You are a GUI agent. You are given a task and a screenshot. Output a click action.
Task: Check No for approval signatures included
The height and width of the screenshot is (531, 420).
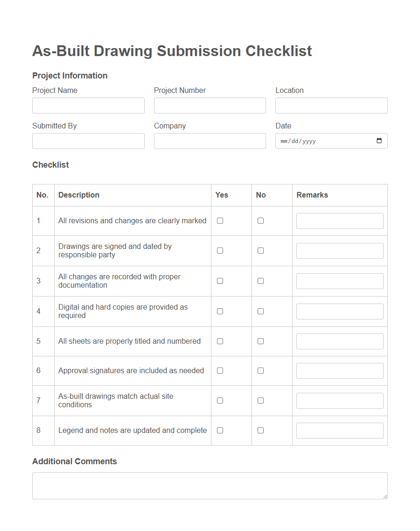click(x=260, y=370)
